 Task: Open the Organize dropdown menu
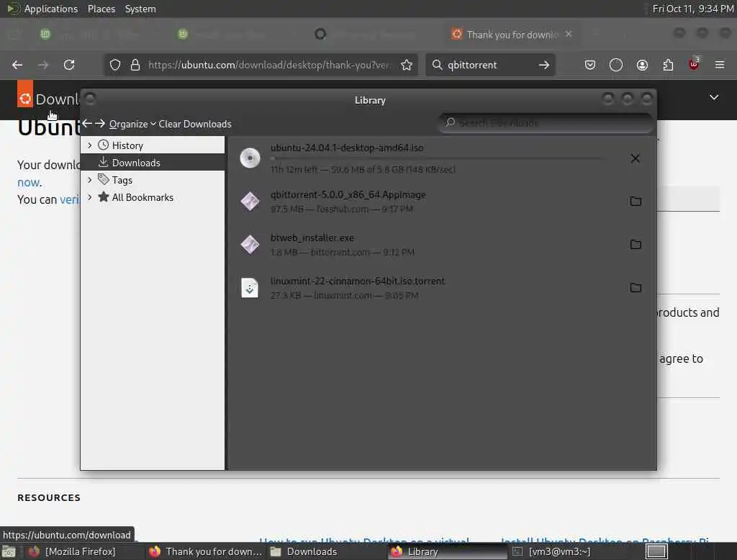pos(132,124)
